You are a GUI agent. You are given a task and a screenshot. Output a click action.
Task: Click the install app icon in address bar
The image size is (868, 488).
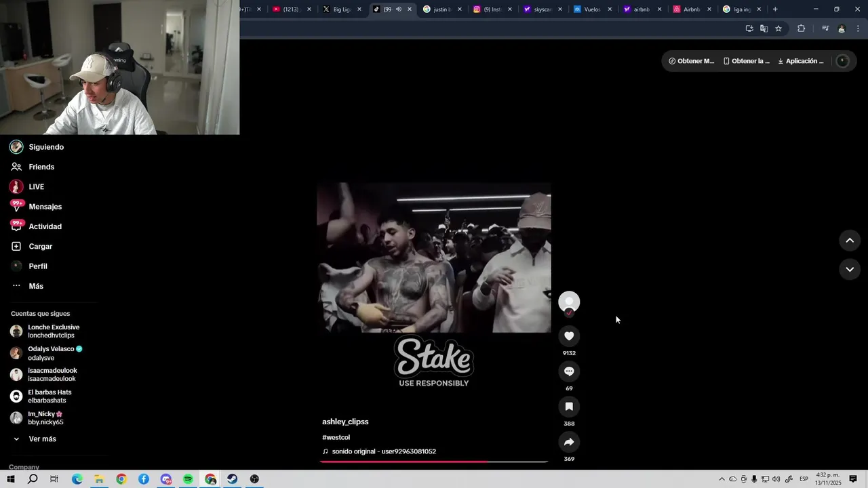[x=749, y=28]
